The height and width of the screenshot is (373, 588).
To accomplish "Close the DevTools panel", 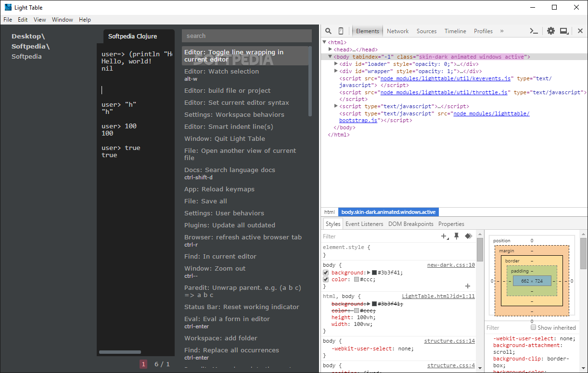I will pyautogui.click(x=580, y=31).
